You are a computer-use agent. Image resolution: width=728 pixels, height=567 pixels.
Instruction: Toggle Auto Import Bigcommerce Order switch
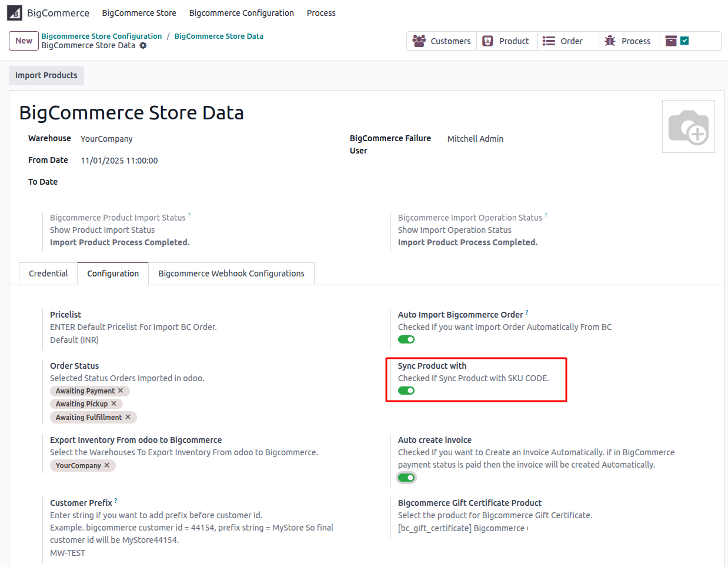[x=406, y=339]
